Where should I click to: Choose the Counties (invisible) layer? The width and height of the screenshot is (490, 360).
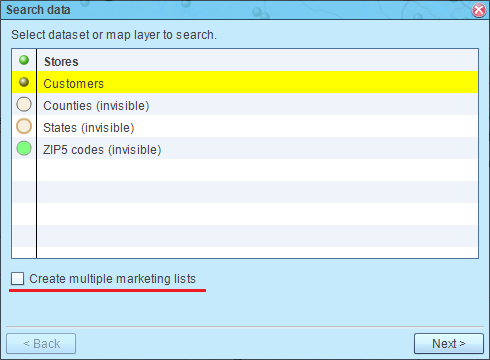[x=245, y=104]
